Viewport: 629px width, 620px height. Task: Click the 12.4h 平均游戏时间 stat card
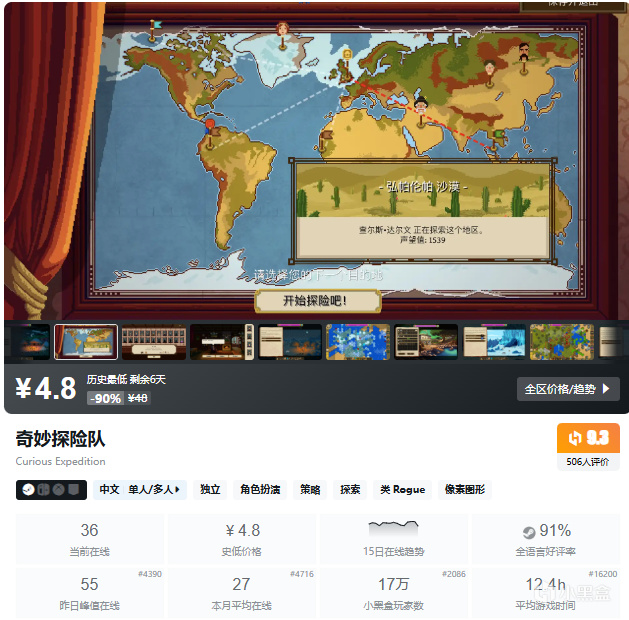546,593
